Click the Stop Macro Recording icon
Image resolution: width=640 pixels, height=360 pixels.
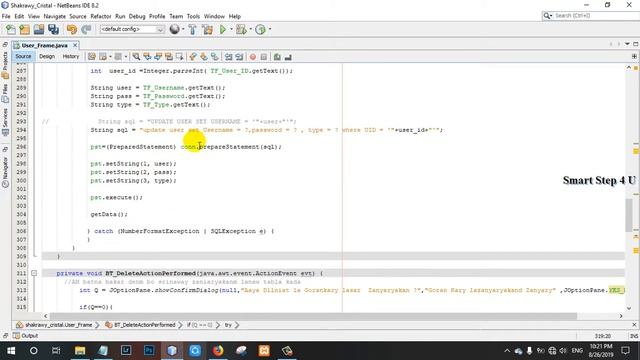tap(264, 57)
